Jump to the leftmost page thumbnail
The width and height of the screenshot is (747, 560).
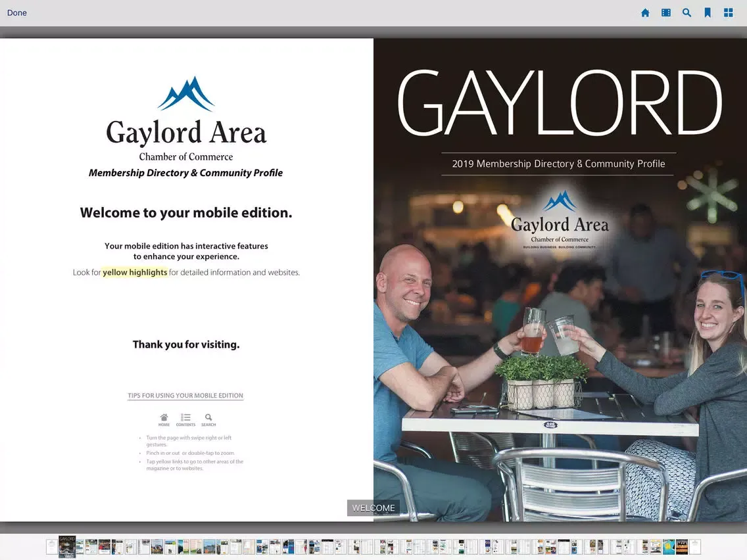52,547
